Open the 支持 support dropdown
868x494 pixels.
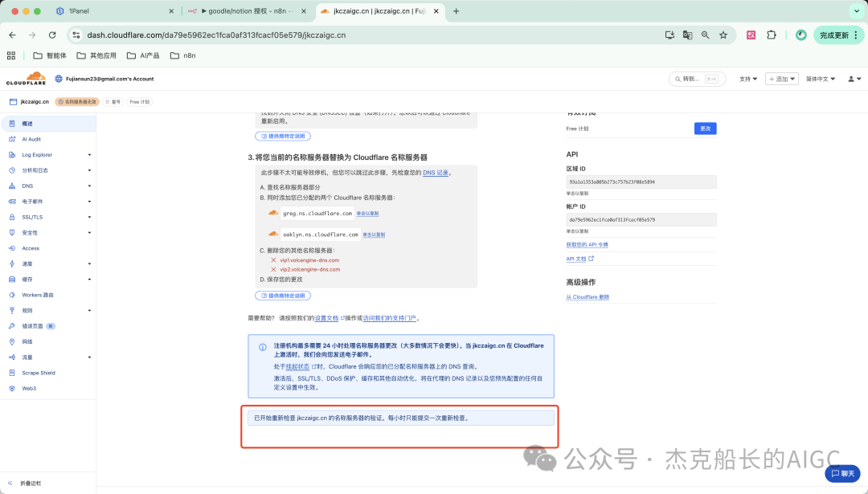748,79
